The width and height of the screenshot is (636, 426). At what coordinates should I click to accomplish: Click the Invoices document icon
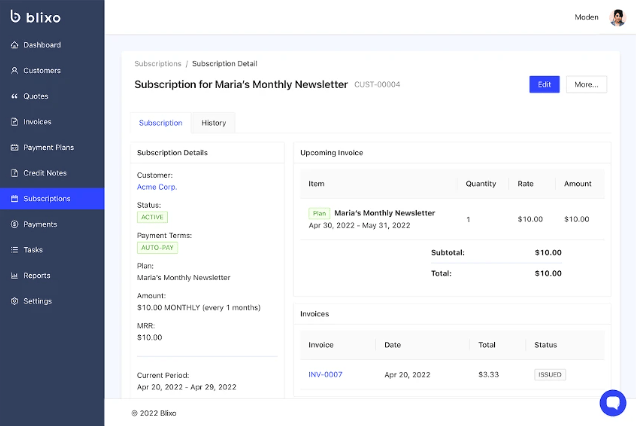click(x=14, y=122)
